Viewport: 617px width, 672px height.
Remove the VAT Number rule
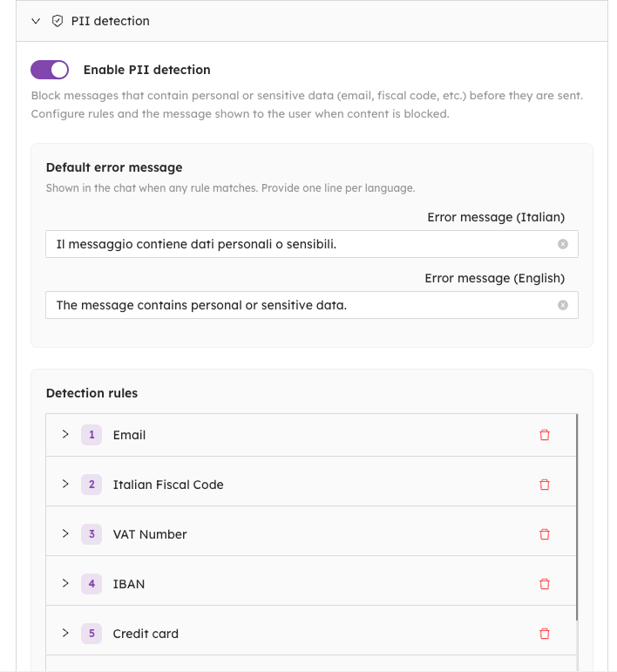(545, 534)
